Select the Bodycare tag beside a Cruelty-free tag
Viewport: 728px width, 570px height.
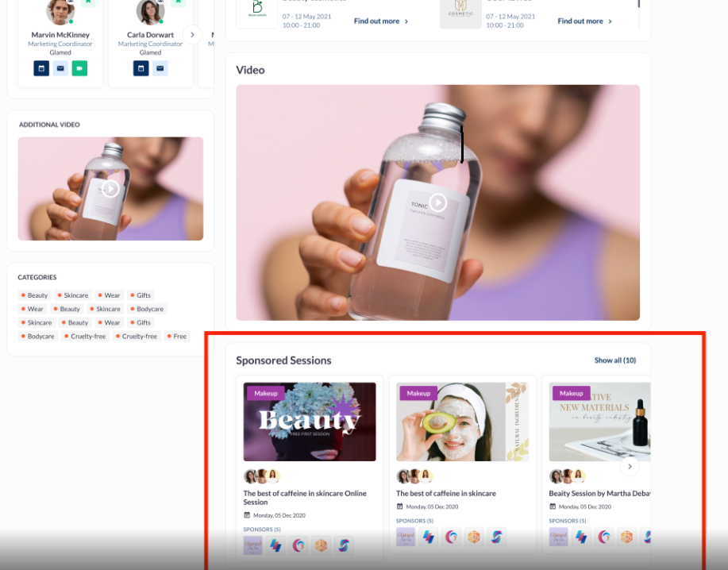click(37, 336)
